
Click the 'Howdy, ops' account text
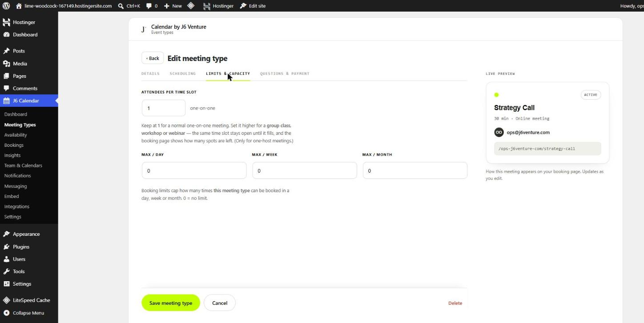[632, 6]
